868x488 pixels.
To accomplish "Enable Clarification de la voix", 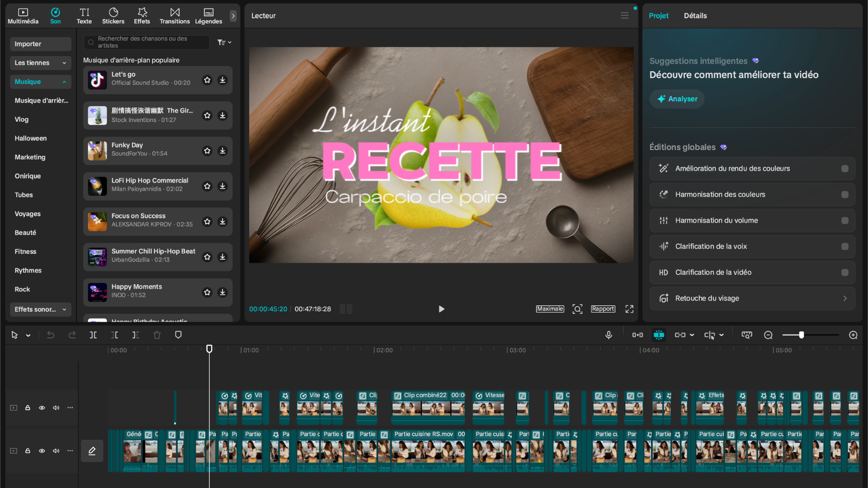I will tap(844, 246).
